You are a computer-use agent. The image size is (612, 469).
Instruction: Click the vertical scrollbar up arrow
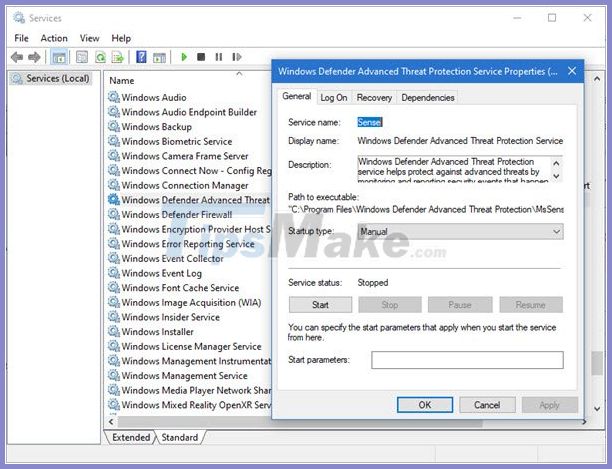(x=597, y=79)
